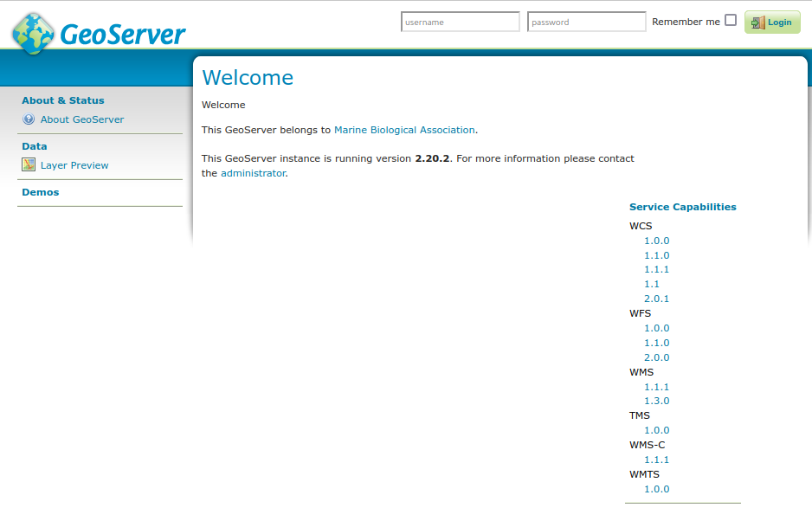This screenshot has width=812, height=508.
Task: Click the Login button
Action: (x=772, y=23)
